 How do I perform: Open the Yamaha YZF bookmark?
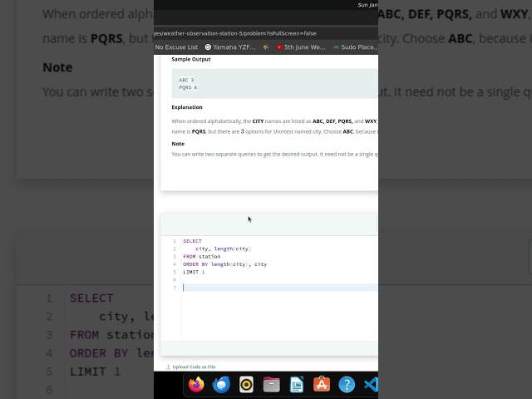click(230, 47)
